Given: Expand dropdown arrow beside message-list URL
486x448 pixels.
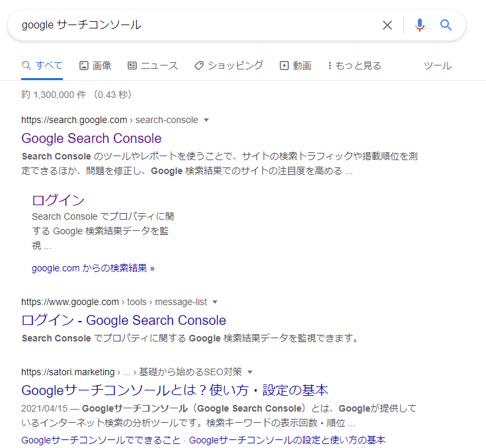Looking at the screenshot, I should click(215, 302).
